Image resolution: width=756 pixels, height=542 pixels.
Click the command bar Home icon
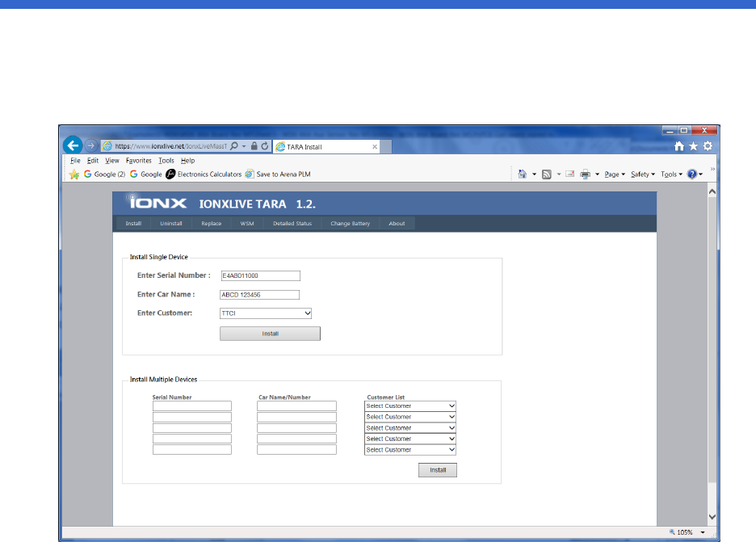522,174
